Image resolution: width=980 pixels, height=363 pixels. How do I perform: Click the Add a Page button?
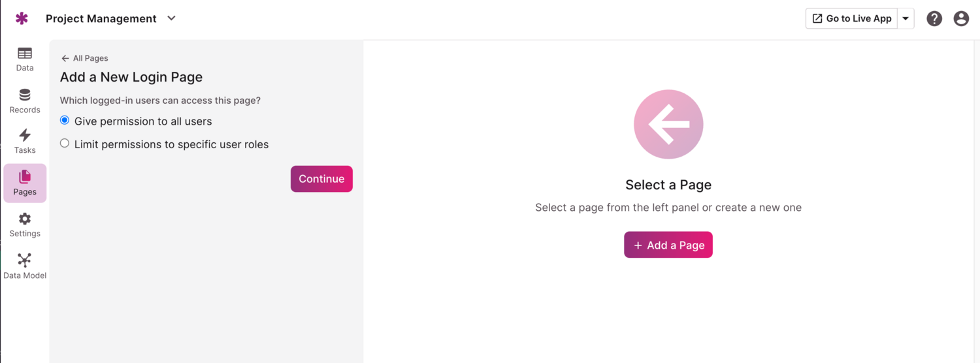point(668,245)
